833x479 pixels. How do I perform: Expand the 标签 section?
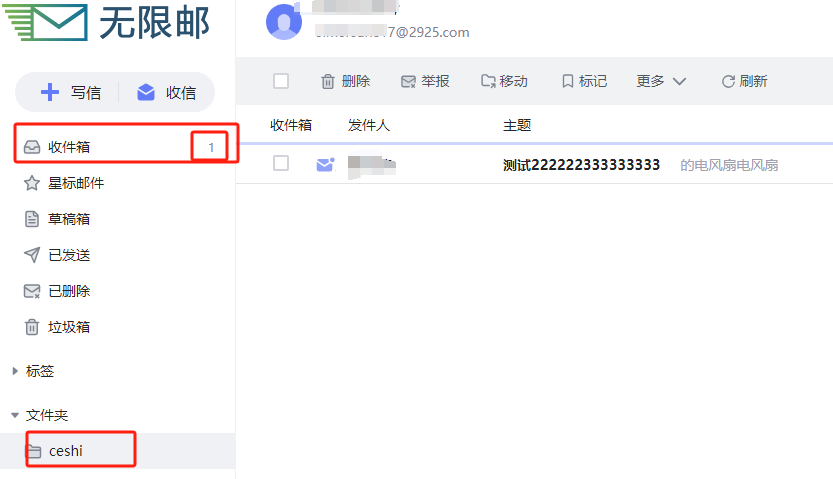point(15,371)
